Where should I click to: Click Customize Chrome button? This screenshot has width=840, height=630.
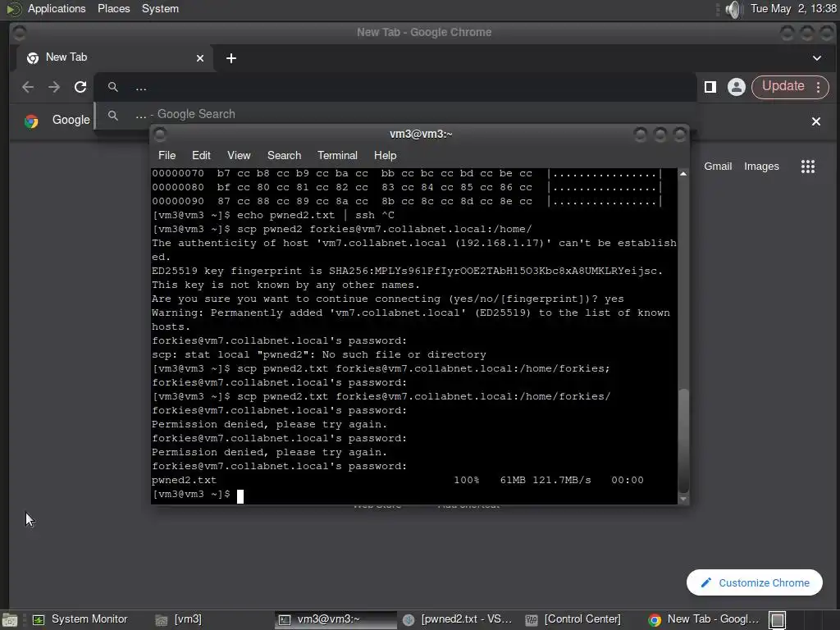tap(755, 582)
